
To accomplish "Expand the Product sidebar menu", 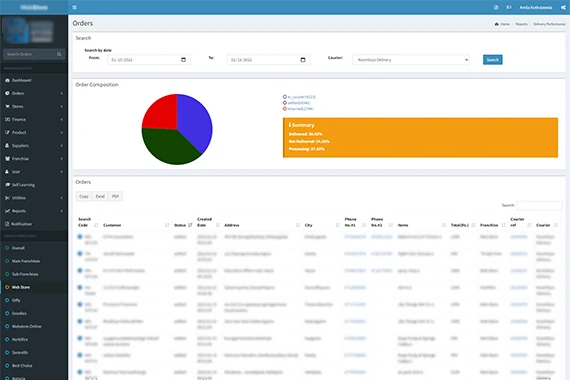I will [x=34, y=133].
